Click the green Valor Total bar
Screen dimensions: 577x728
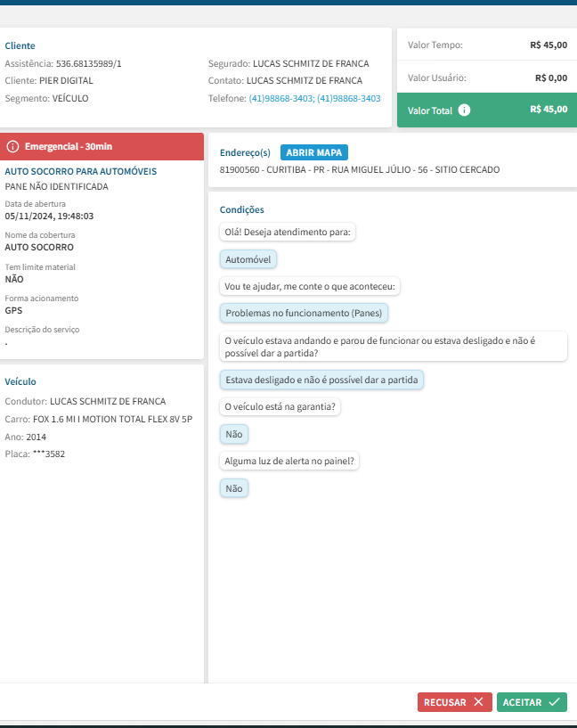(487, 110)
